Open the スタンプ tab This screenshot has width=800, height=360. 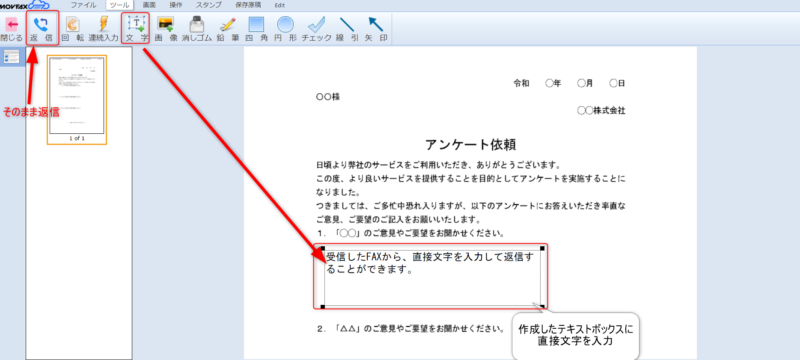pos(209,5)
